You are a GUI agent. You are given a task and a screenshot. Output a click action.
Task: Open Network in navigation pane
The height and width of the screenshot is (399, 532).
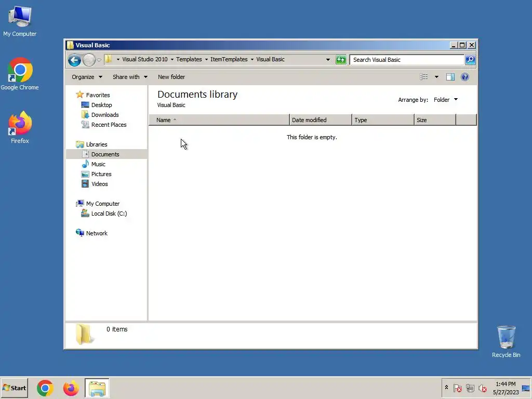click(x=97, y=233)
